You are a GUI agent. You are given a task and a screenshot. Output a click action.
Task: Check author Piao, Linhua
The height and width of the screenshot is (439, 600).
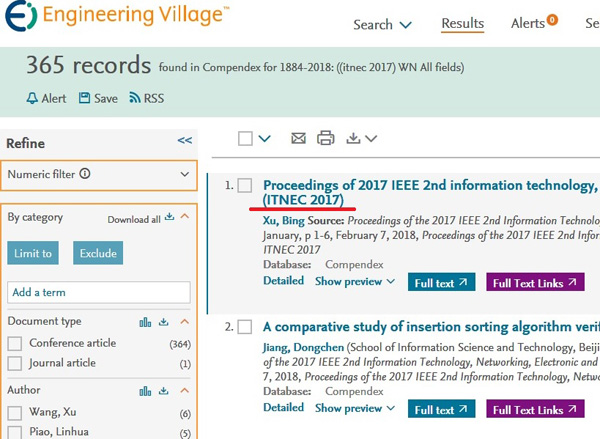(15, 432)
